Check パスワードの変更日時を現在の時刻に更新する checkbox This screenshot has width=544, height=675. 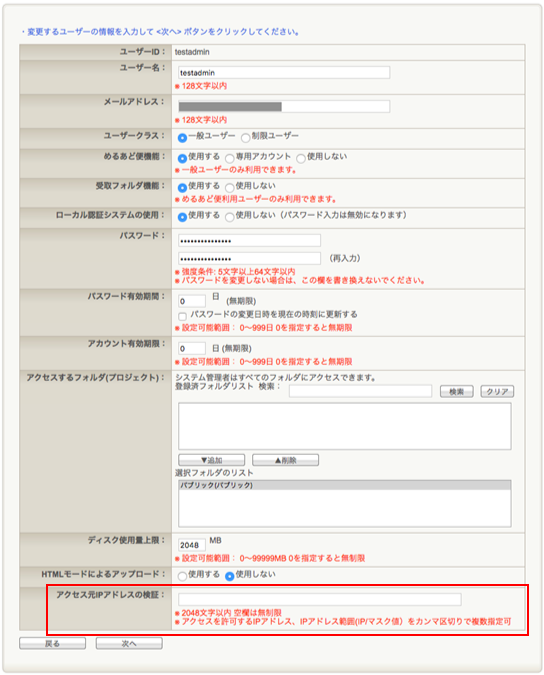tap(182, 316)
